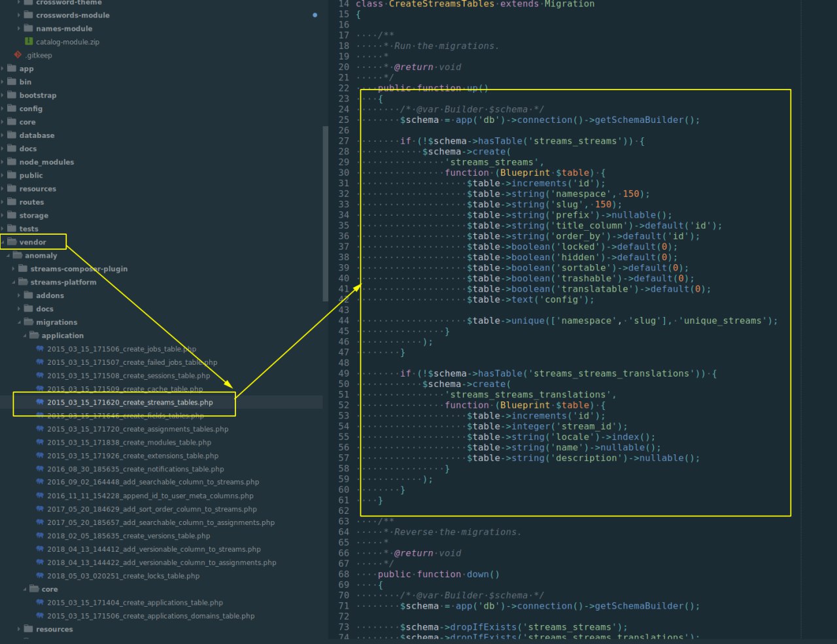This screenshot has width=837, height=644.
Task: Click PHP icon of create_streams_tables.php
Action: click(40, 402)
